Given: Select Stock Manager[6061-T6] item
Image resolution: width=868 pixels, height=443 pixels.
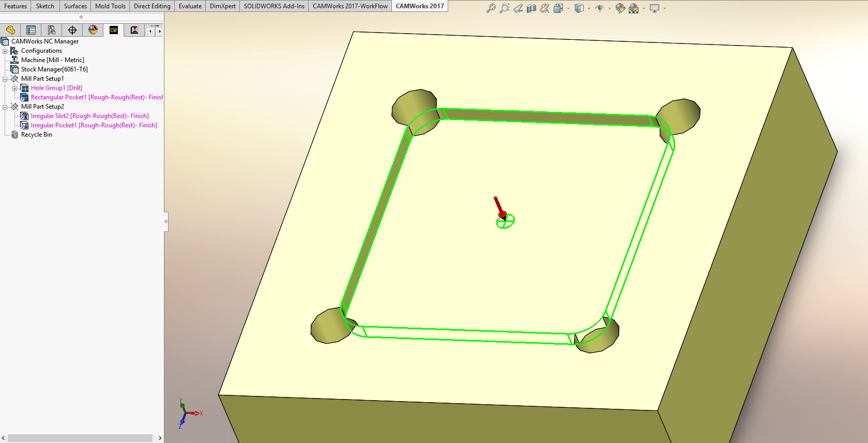Looking at the screenshot, I should tap(54, 69).
